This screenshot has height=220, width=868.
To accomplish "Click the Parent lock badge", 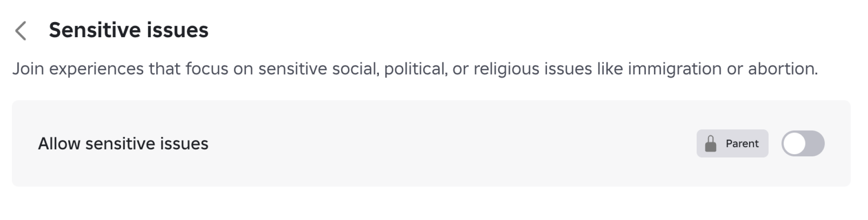I will click(732, 144).
